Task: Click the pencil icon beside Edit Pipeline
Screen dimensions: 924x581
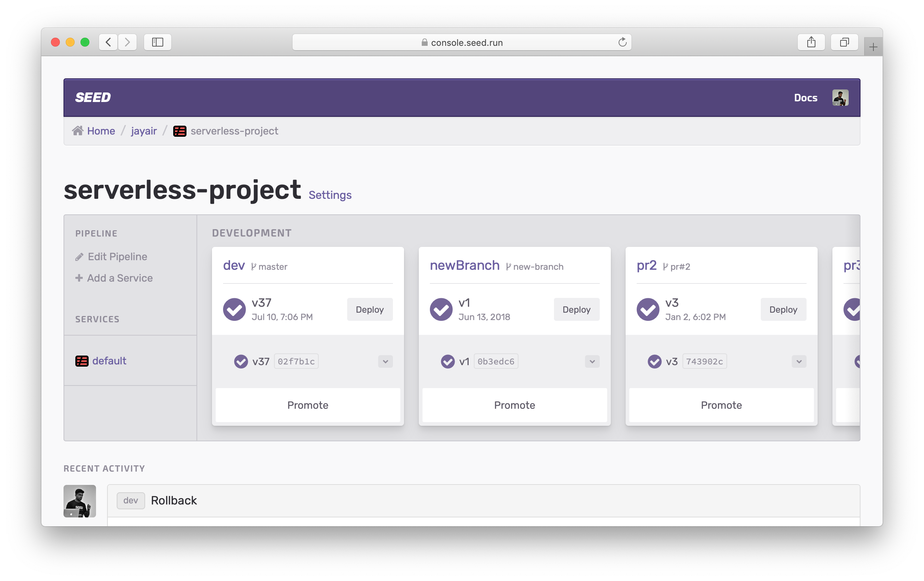Action: point(79,257)
